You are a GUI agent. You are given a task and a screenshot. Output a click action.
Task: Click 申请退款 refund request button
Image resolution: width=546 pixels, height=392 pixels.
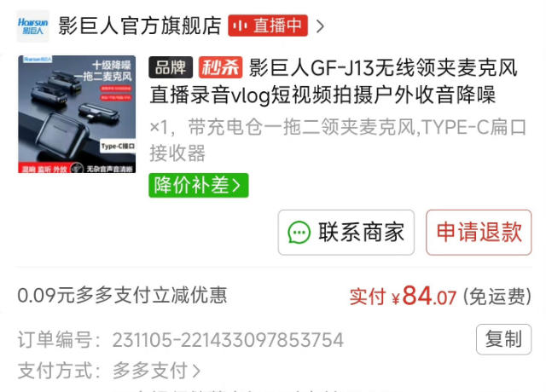click(x=479, y=233)
